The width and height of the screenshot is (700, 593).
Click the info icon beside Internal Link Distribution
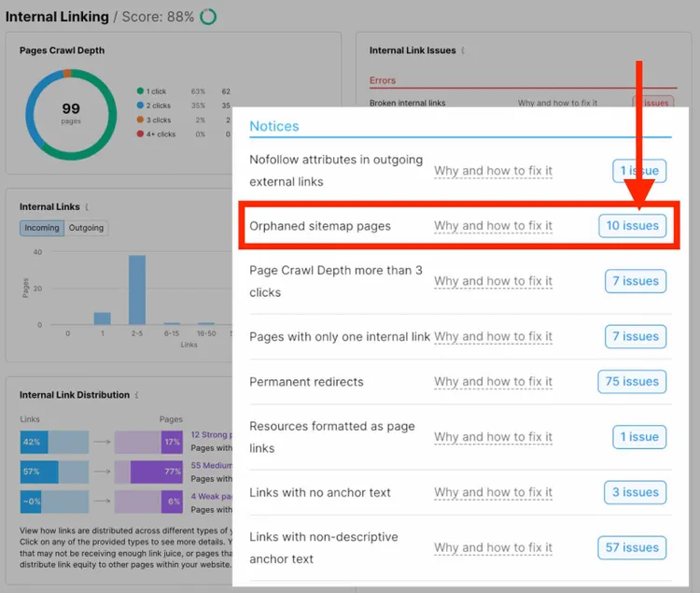[136, 395]
